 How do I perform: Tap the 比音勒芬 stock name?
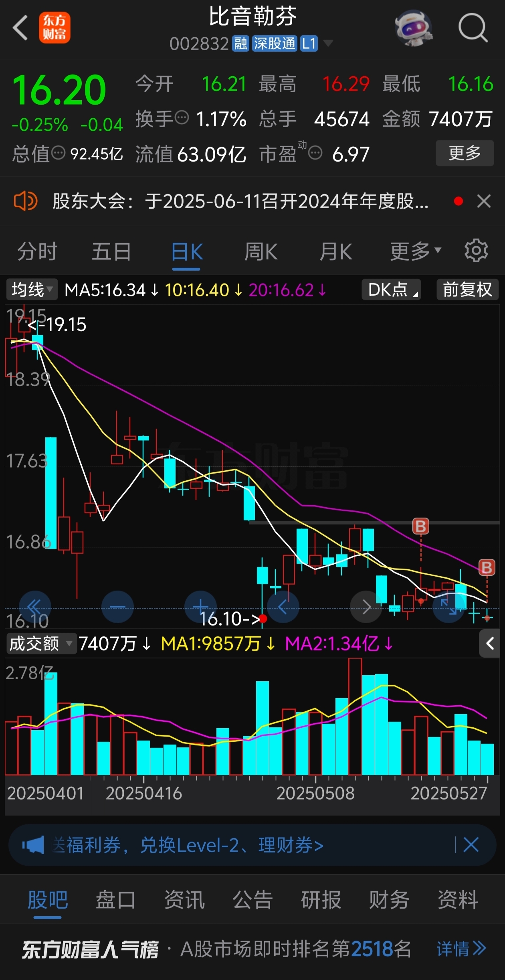click(252, 17)
